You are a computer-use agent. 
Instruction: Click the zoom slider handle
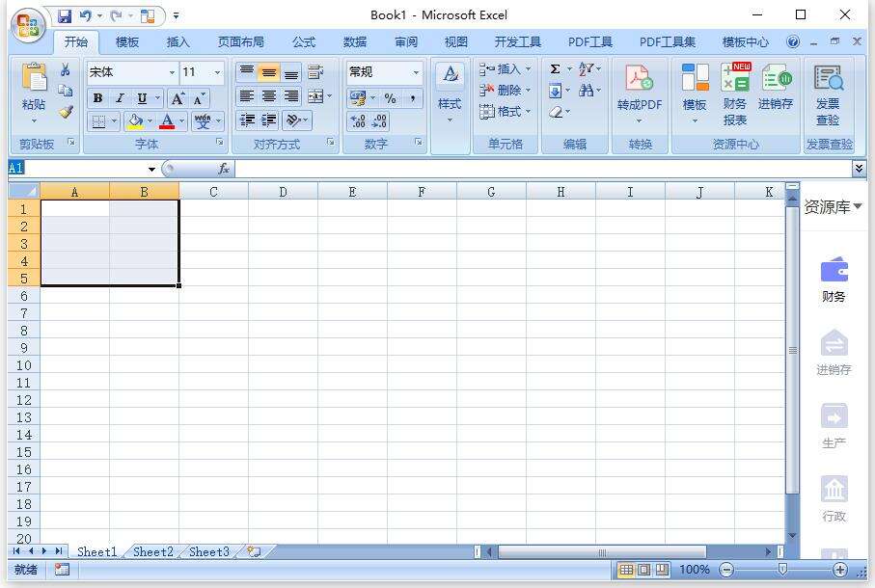(783, 569)
